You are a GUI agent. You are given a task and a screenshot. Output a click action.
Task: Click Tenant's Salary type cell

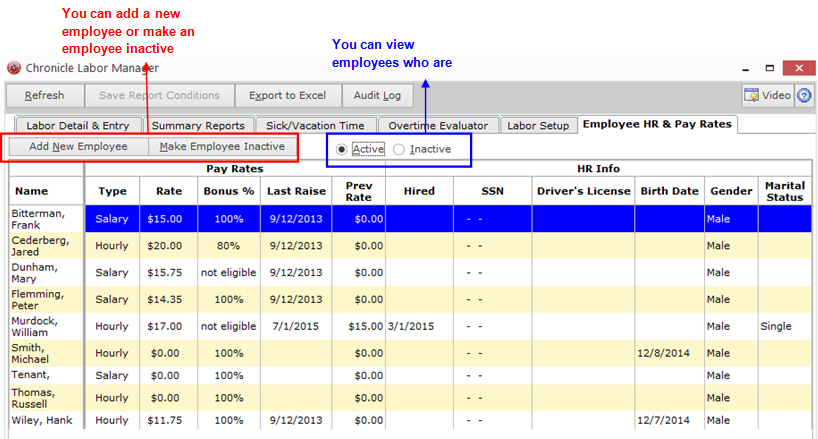[112, 375]
